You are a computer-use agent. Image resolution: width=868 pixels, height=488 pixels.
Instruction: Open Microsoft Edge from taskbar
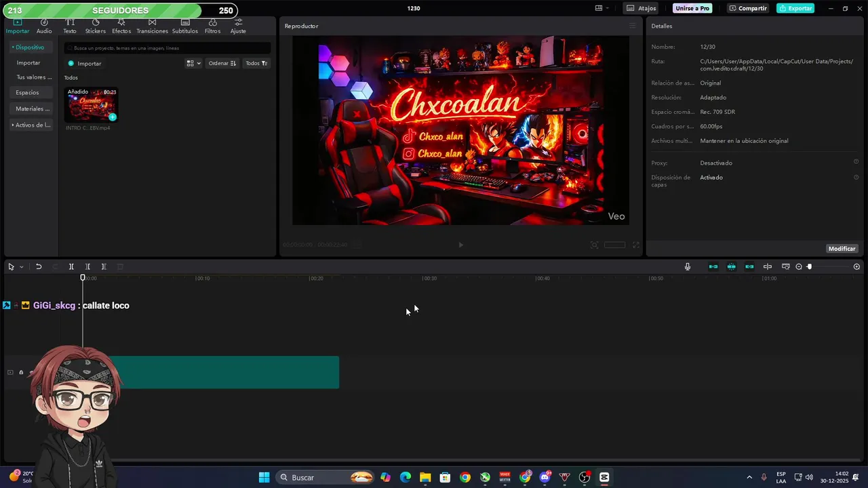406,477
